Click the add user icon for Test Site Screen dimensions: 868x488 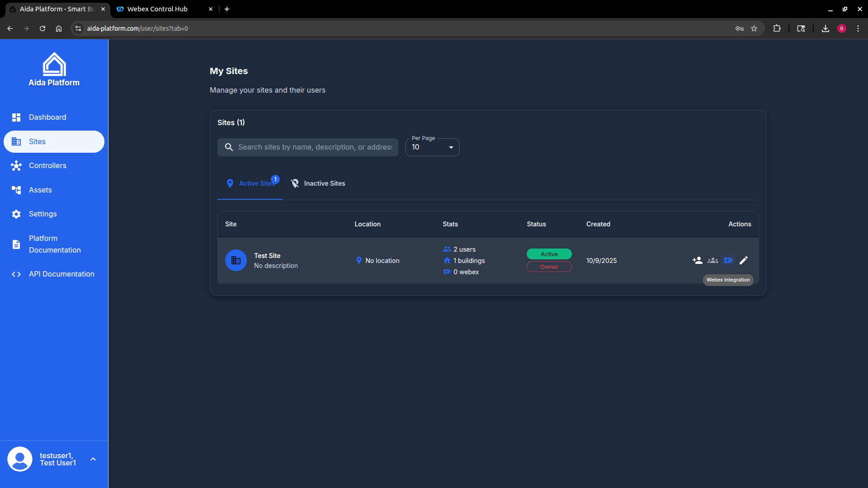point(698,260)
